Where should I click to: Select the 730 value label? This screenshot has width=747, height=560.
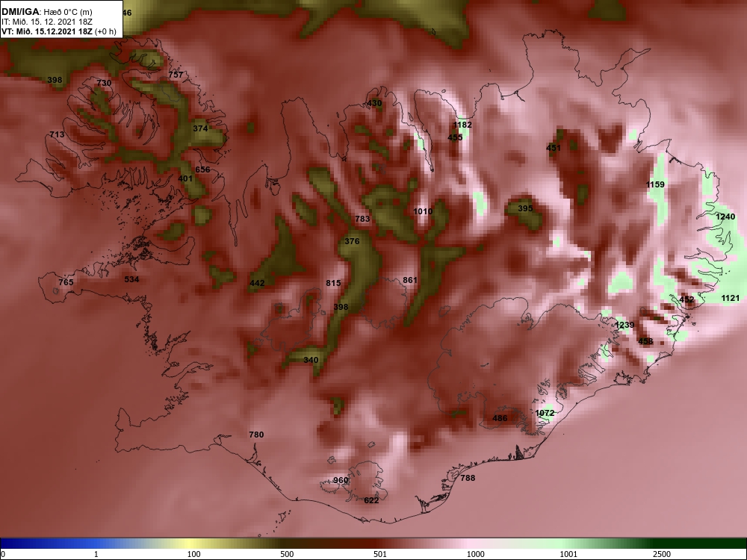tap(104, 83)
